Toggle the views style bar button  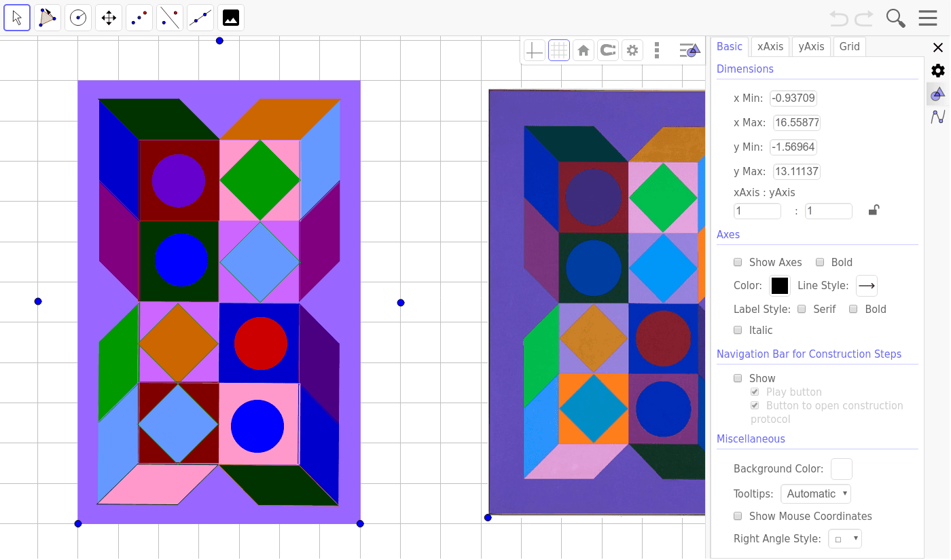pyautogui.click(x=689, y=50)
